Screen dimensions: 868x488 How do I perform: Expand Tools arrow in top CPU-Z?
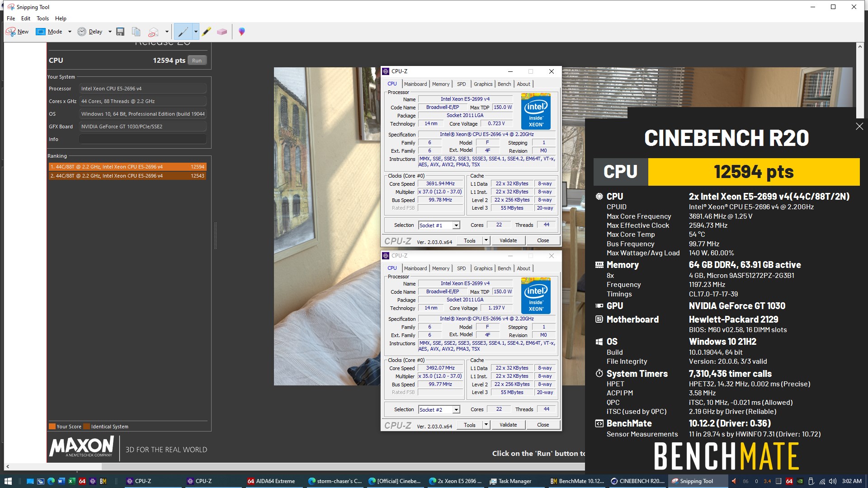pyautogui.click(x=486, y=241)
